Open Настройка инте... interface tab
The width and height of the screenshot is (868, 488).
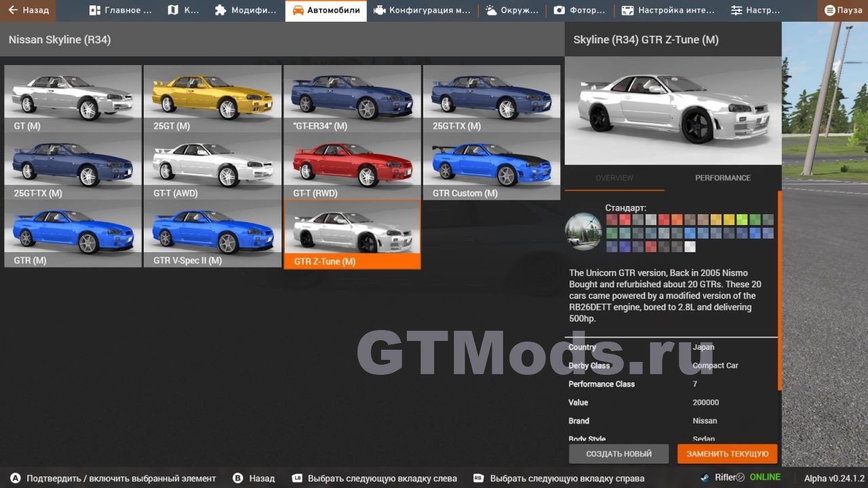[x=668, y=10]
